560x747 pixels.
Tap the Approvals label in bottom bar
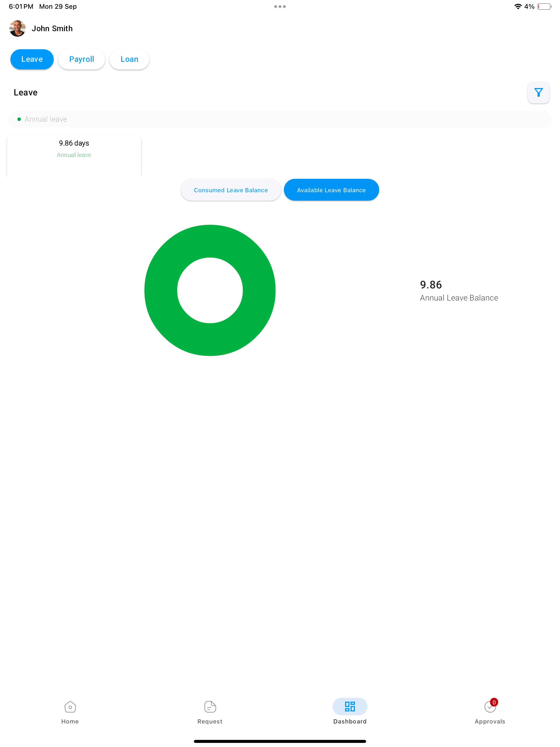click(490, 721)
